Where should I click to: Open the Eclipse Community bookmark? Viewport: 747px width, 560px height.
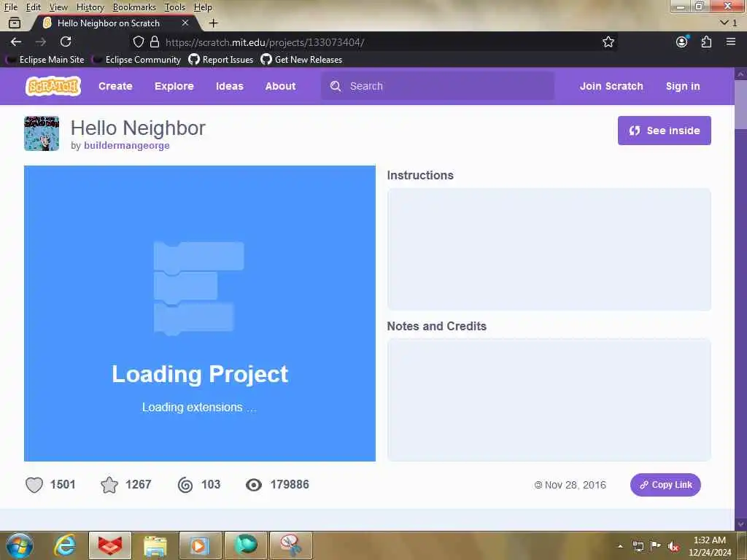137,60
